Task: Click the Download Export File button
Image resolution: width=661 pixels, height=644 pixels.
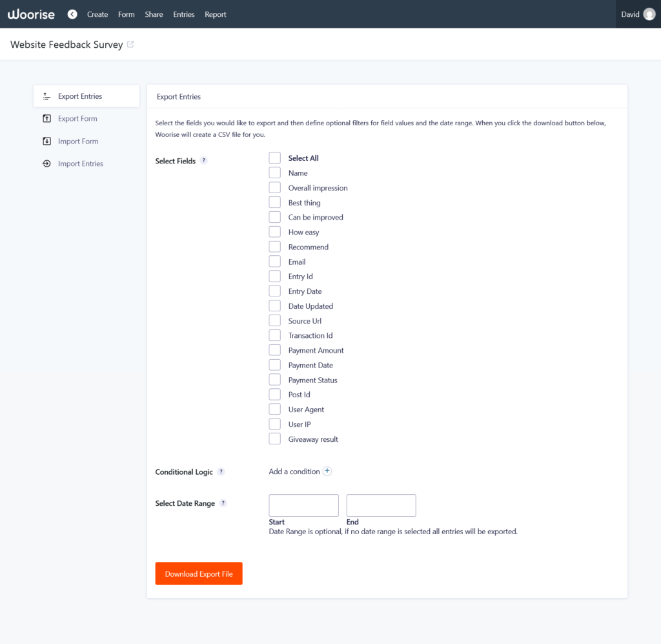Action: pos(199,574)
